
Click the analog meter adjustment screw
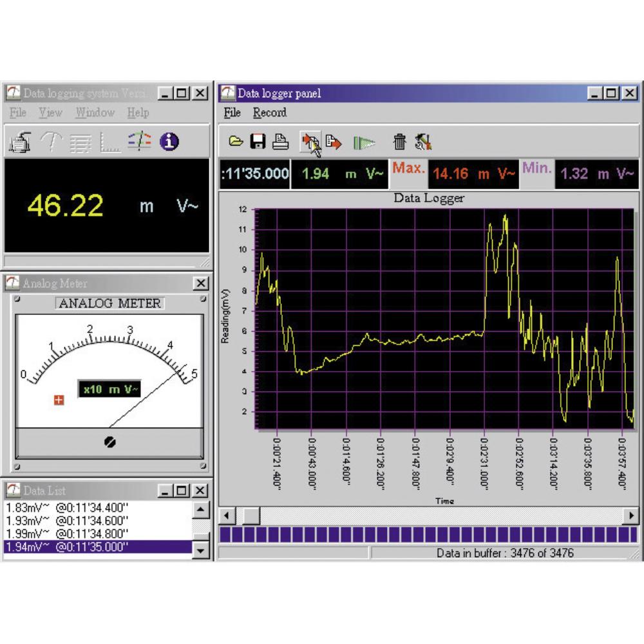(x=110, y=442)
